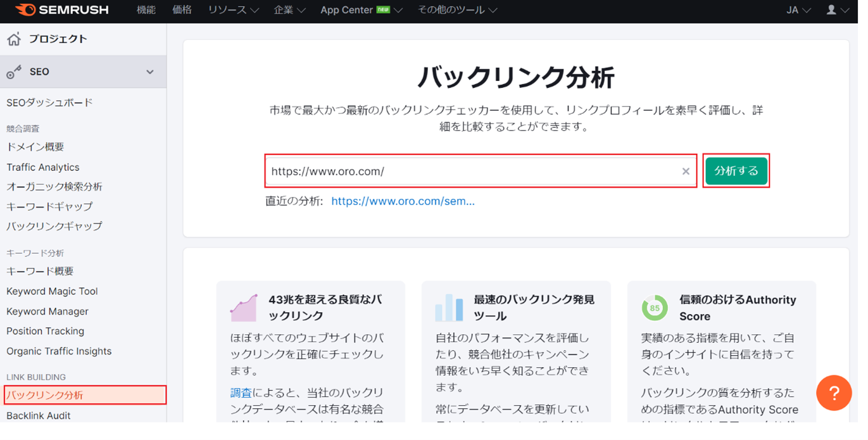
Task: Open the 価格 menu item
Action: point(182,10)
